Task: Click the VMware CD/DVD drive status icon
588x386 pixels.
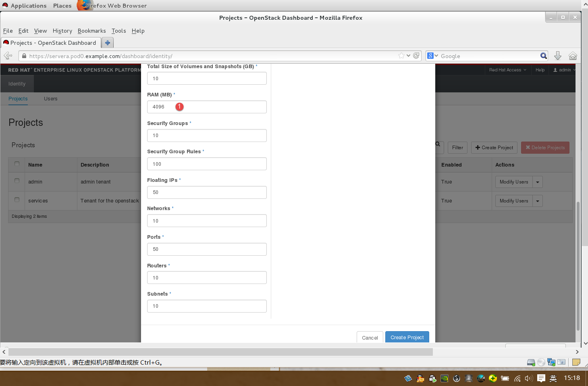Action: [541, 362]
